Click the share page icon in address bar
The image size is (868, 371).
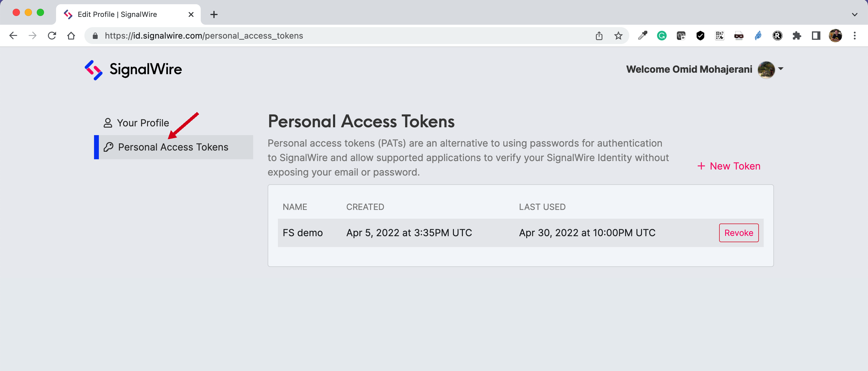pyautogui.click(x=599, y=36)
